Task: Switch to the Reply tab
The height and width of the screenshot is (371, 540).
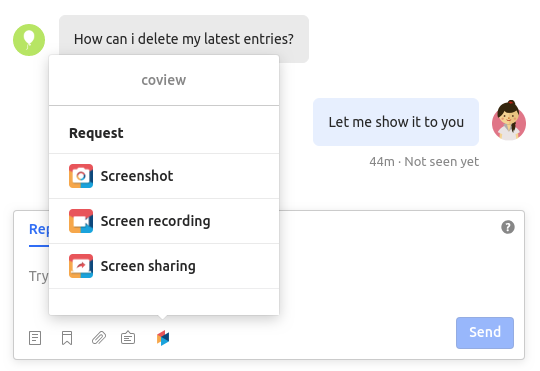Action: coord(39,229)
